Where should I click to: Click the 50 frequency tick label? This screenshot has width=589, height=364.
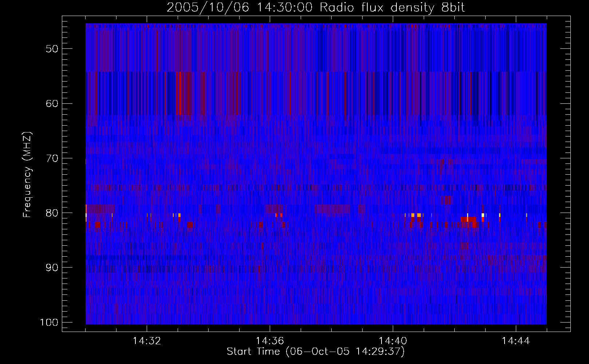(52, 49)
